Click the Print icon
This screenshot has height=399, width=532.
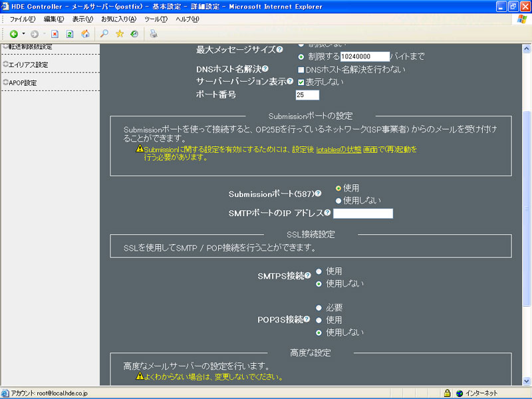point(154,34)
